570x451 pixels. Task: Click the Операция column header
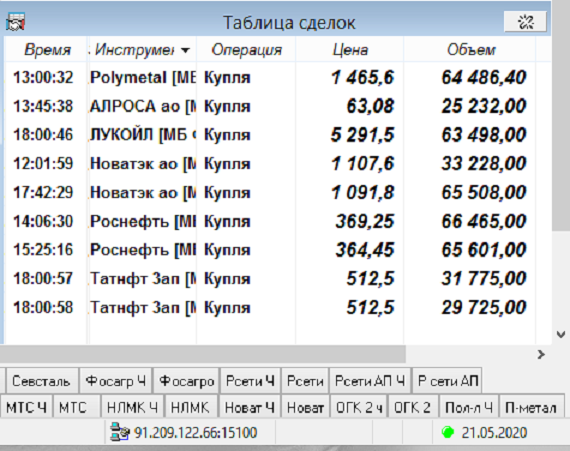tap(246, 50)
